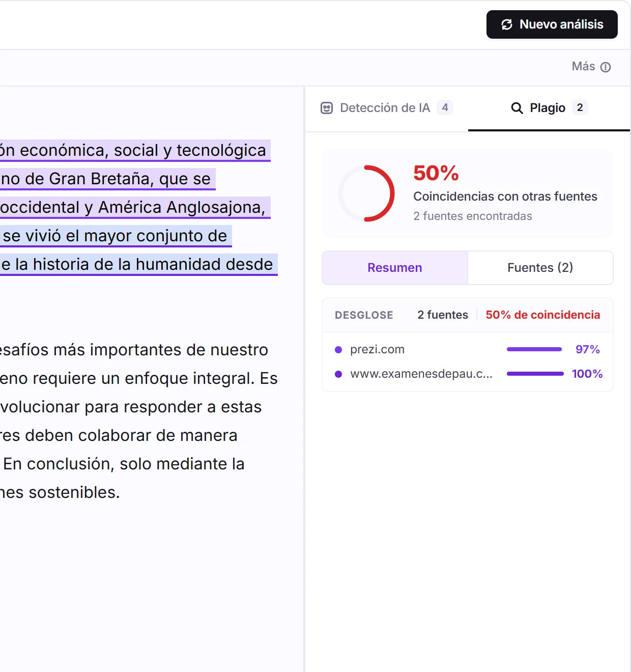Click highlighted text 'la historia de la humanidad desde'
Screen dimensions: 631x672
[144, 265]
